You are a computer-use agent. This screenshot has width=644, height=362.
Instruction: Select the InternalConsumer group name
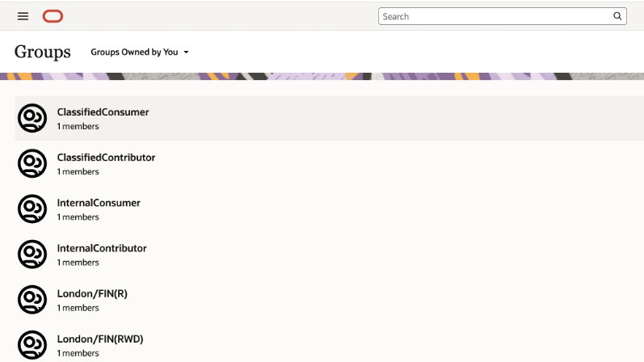click(x=99, y=203)
